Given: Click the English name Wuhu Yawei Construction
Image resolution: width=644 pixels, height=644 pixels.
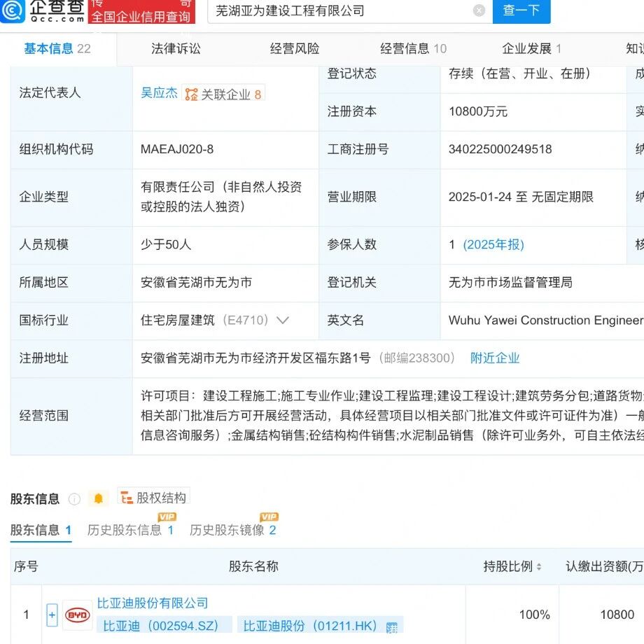Looking at the screenshot, I should point(546,321).
